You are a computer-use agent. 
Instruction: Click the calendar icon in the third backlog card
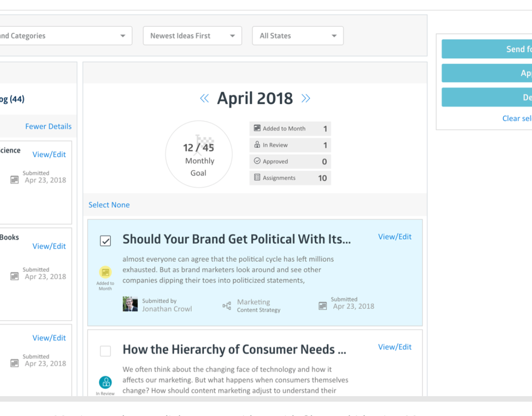[x=15, y=363]
